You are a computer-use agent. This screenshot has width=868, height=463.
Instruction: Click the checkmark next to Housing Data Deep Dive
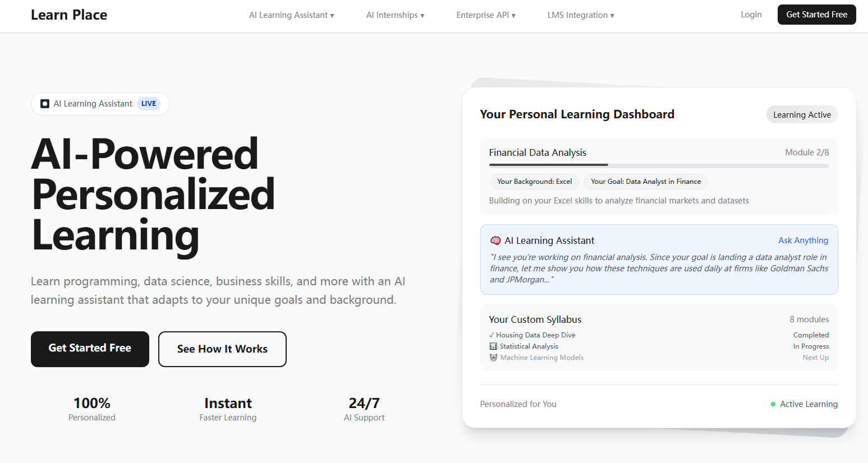492,335
